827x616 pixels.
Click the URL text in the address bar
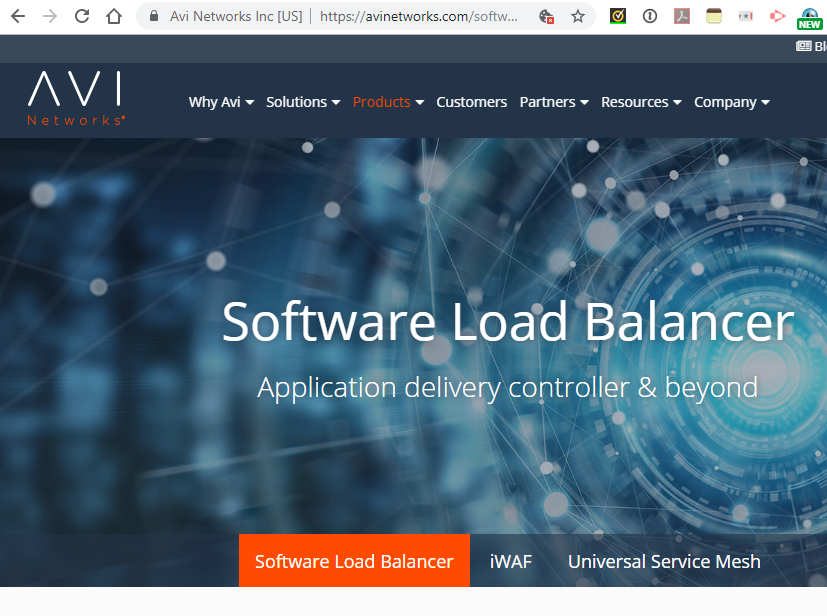[419, 16]
